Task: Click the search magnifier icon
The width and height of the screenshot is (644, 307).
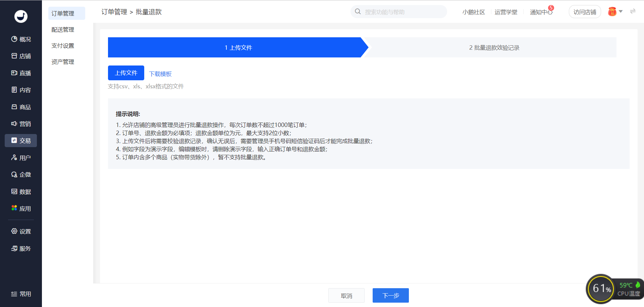Action: [x=358, y=11]
